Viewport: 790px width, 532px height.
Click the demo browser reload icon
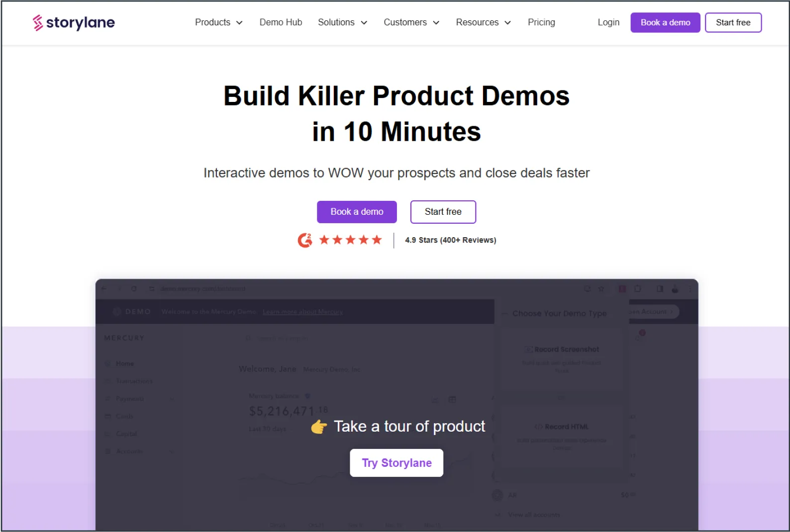click(134, 289)
